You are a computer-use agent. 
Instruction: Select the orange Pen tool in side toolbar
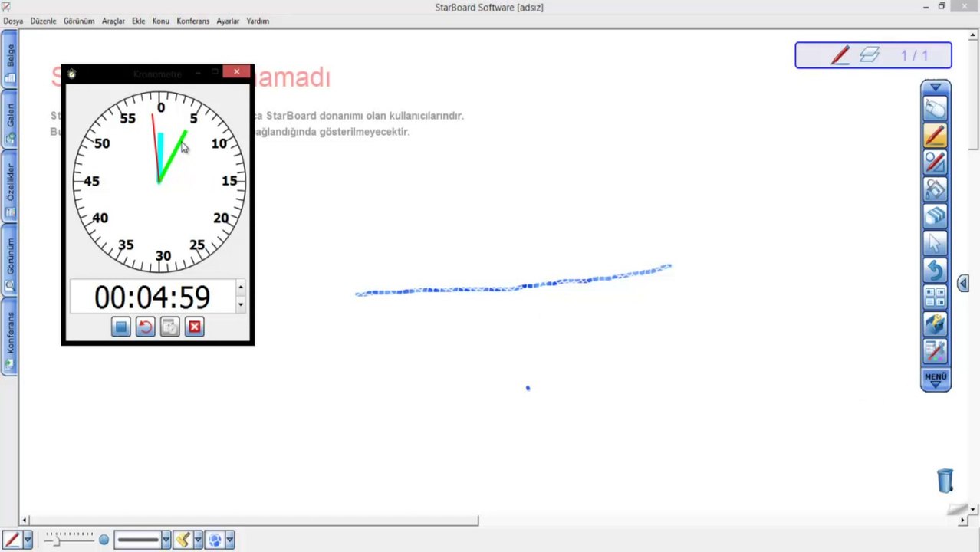click(935, 136)
